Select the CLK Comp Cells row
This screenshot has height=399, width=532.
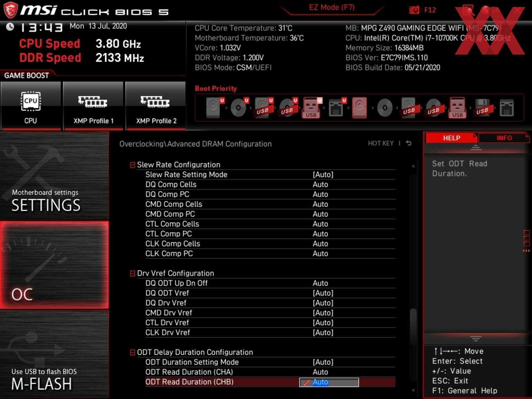(270, 244)
